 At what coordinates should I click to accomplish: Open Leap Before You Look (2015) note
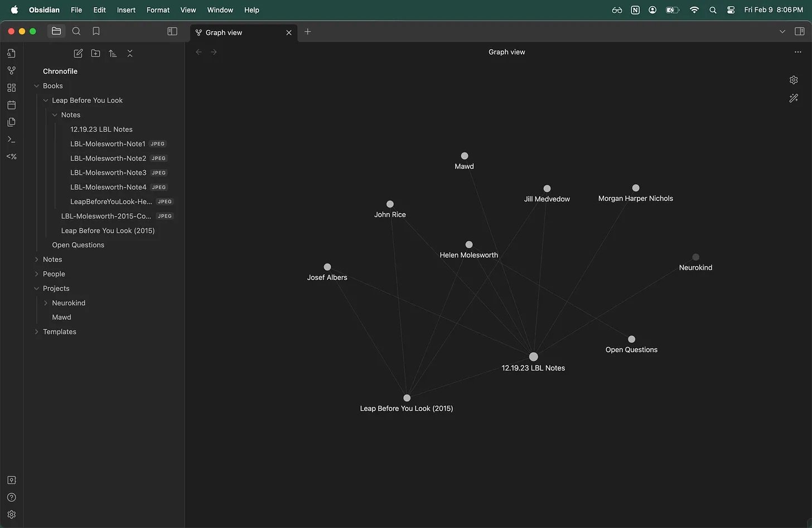(x=108, y=231)
